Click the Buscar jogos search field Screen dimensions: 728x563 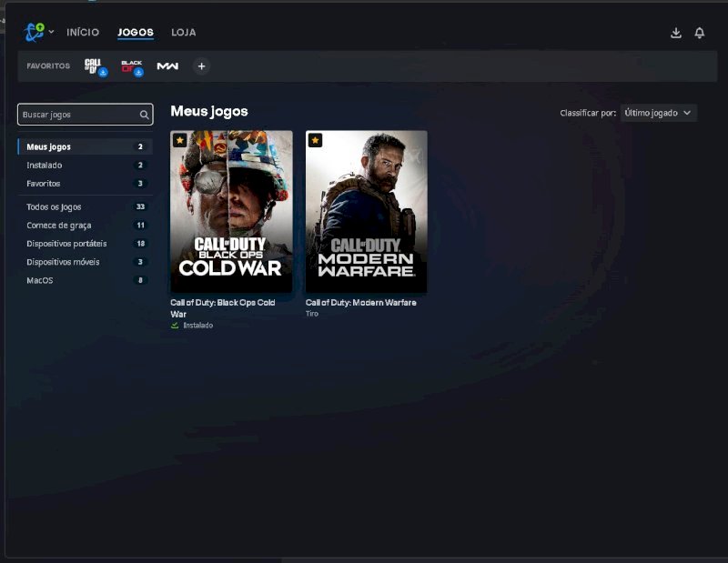tap(77, 115)
